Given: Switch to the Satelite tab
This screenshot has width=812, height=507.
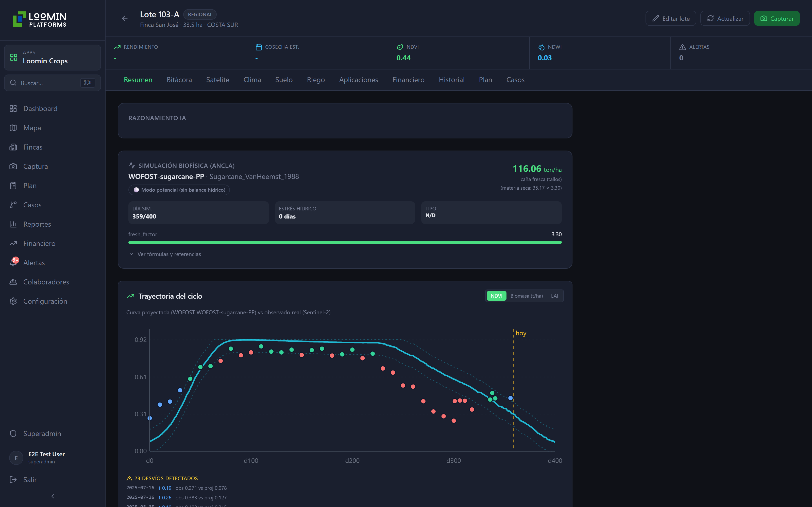Looking at the screenshot, I should coord(217,80).
